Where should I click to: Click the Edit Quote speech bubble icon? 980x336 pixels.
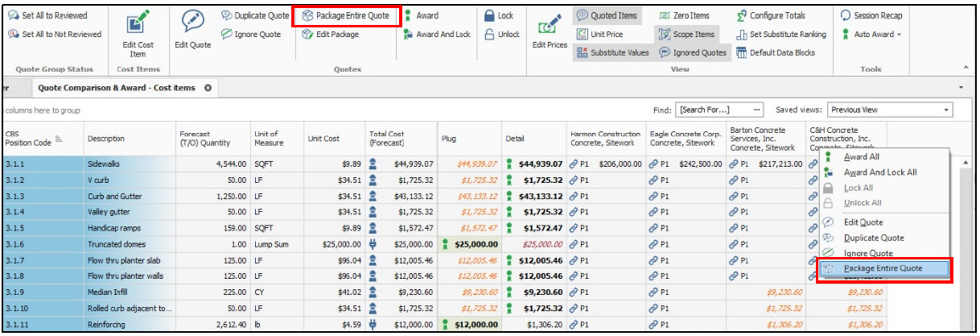(192, 23)
